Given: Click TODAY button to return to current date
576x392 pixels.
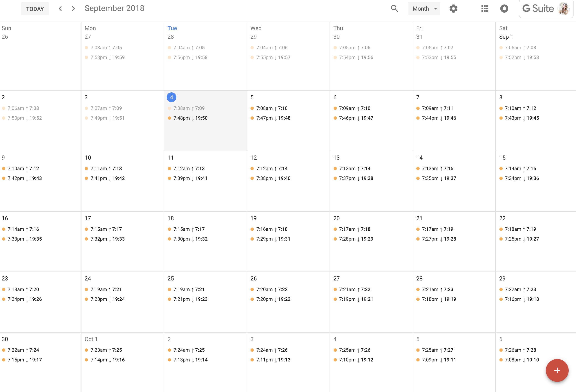Looking at the screenshot, I should 35,9.
